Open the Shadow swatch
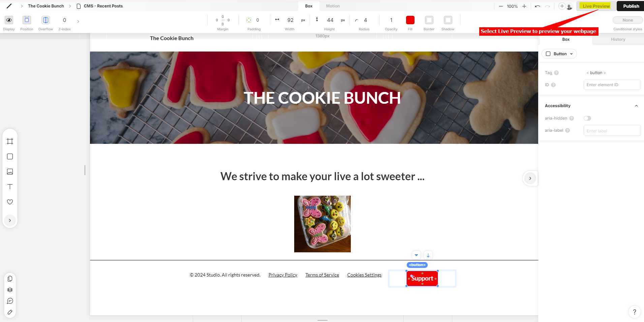Viewport: 644px width, 322px height. tap(448, 20)
